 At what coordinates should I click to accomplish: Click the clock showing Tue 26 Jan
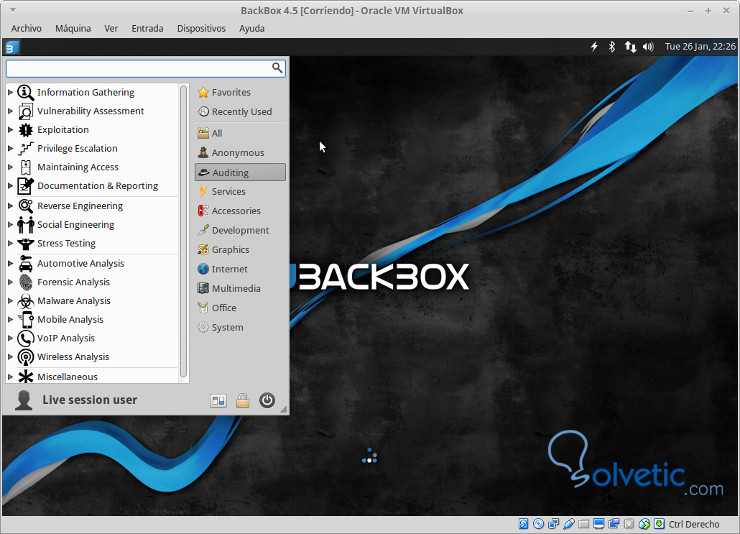700,46
